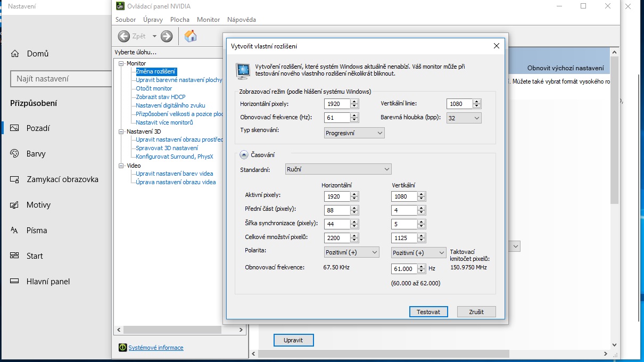The image size is (644, 362).
Task: Open the Systémové informace link
Action: point(155,348)
